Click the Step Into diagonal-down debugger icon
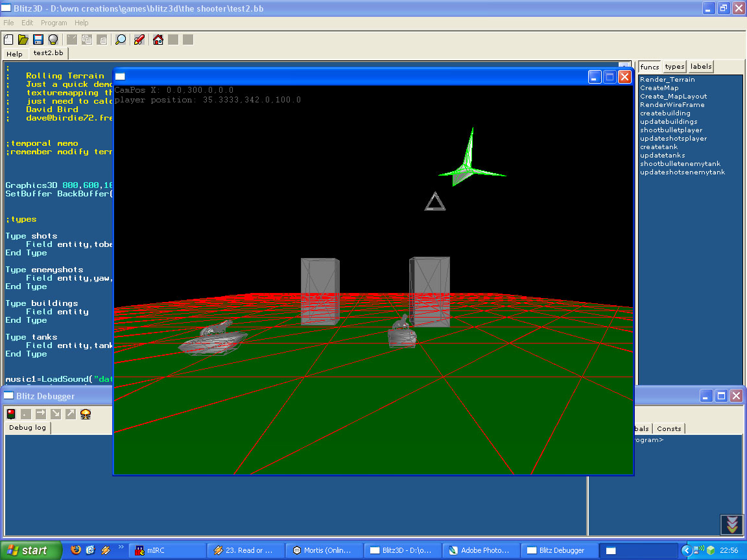 tap(56, 414)
